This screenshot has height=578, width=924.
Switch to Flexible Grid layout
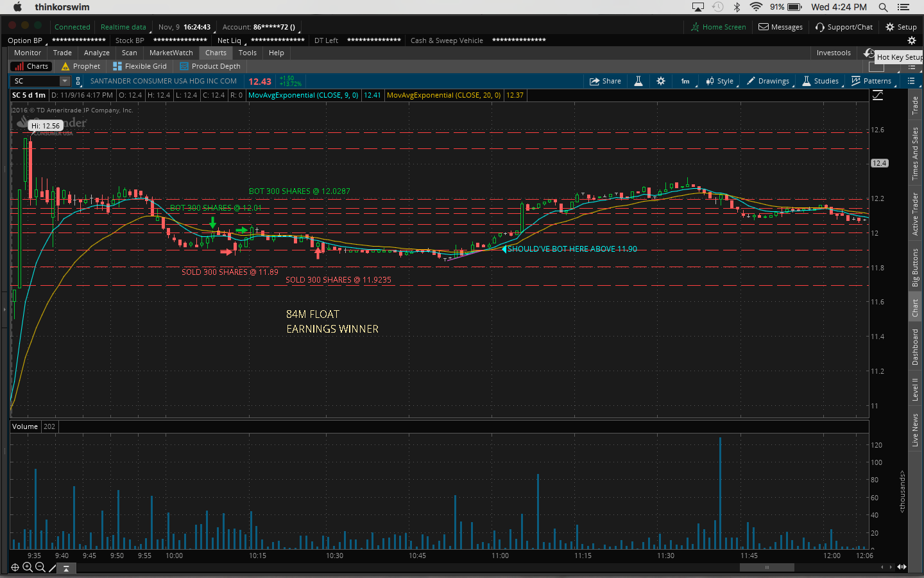140,66
